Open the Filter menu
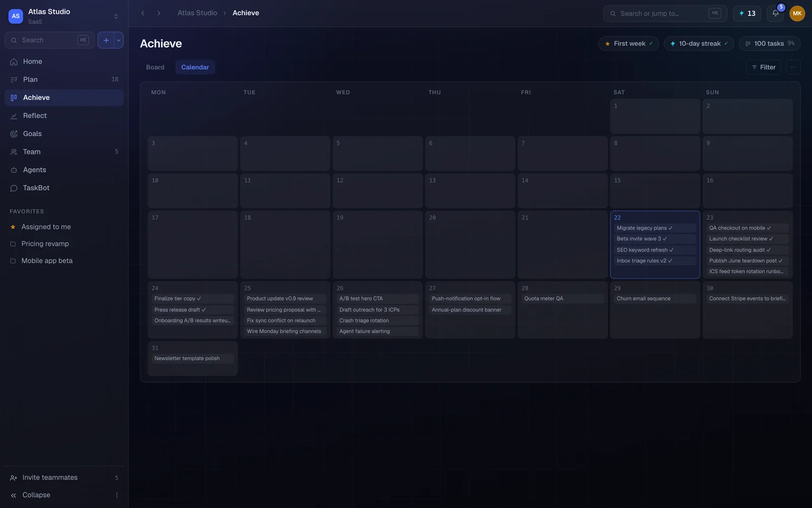Image resolution: width=812 pixels, height=508 pixels. coord(763,67)
